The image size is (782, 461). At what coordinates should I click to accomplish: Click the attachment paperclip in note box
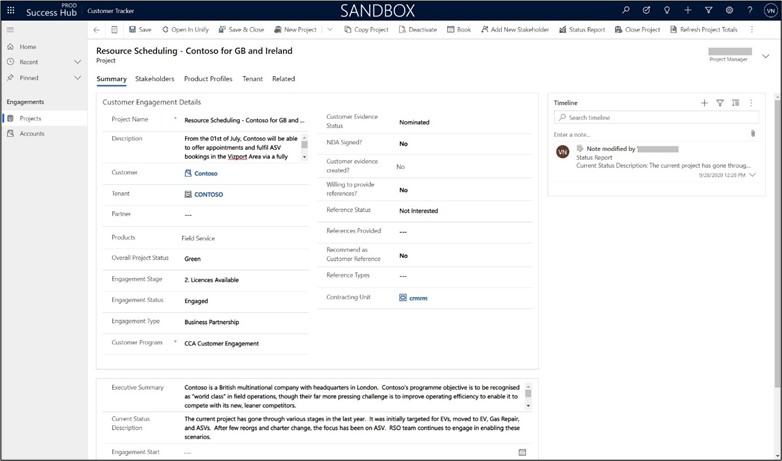752,133
